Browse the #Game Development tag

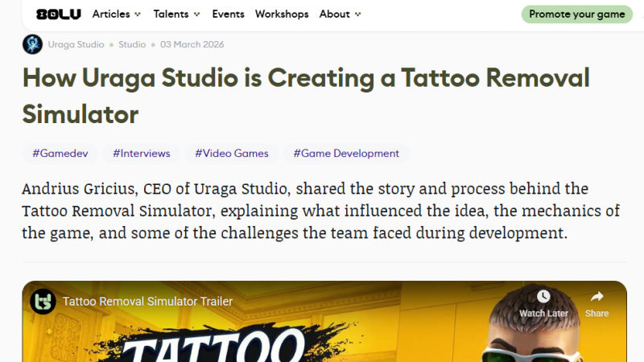(x=346, y=154)
